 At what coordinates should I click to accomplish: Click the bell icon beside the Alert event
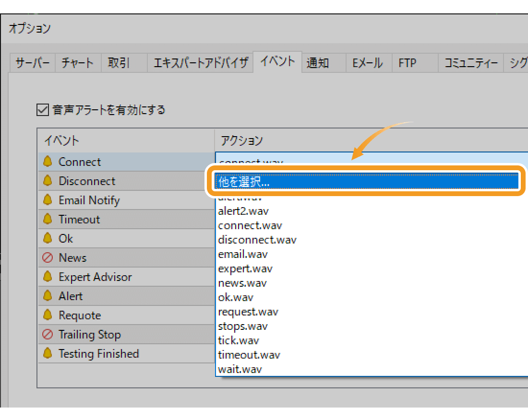point(47,296)
